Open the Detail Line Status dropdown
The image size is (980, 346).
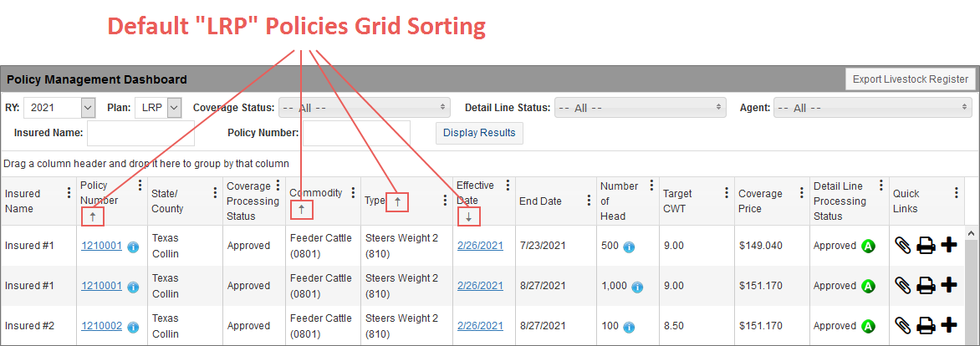click(639, 107)
